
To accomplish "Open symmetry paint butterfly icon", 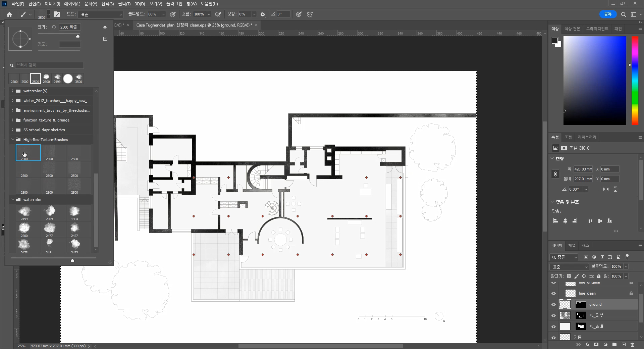I will (x=310, y=14).
